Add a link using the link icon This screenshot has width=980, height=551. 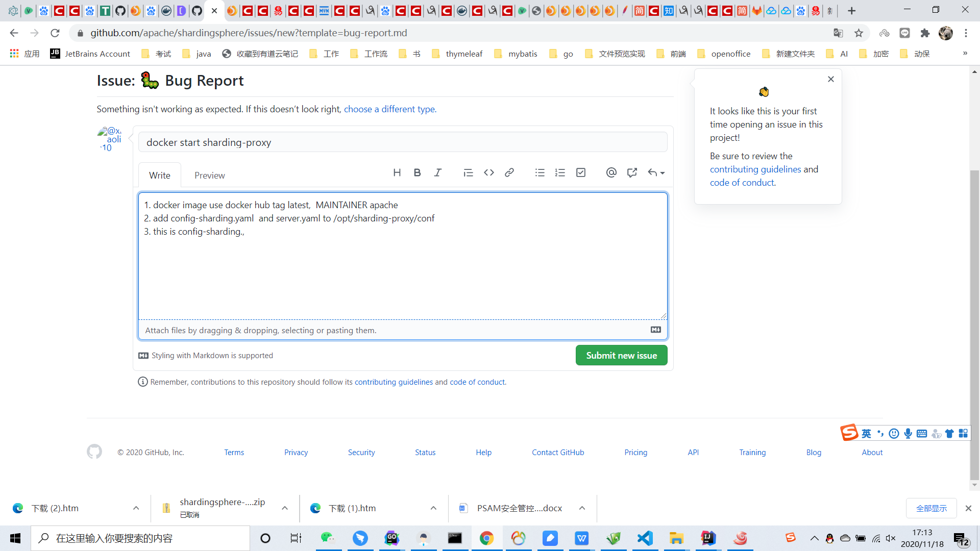coord(509,172)
